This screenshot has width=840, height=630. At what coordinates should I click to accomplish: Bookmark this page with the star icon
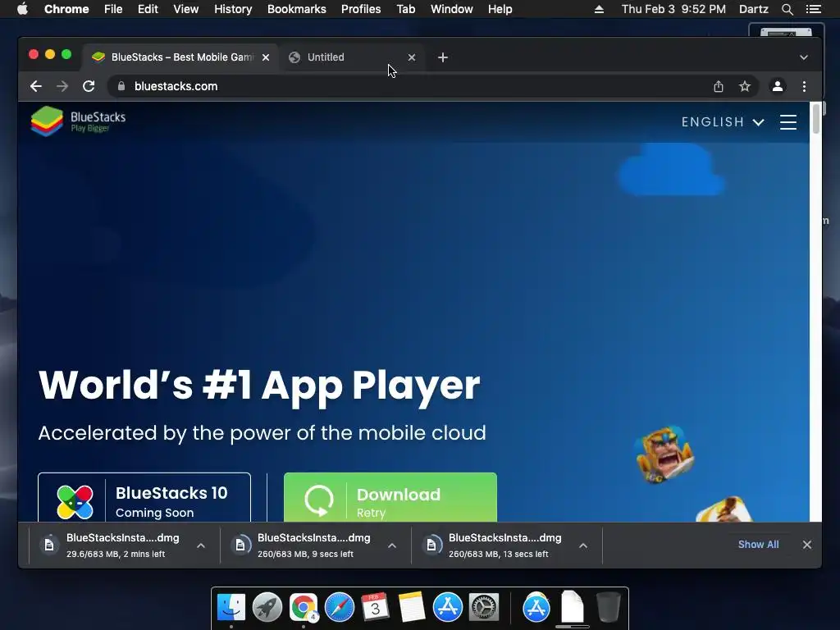click(745, 86)
